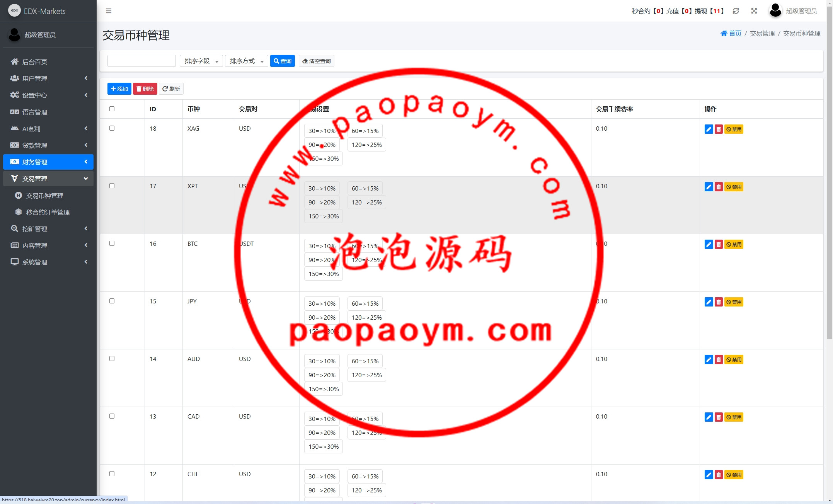The height and width of the screenshot is (504, 833).
Task: Click the super admin avatar in sidebar
Action: pos(14,35)
